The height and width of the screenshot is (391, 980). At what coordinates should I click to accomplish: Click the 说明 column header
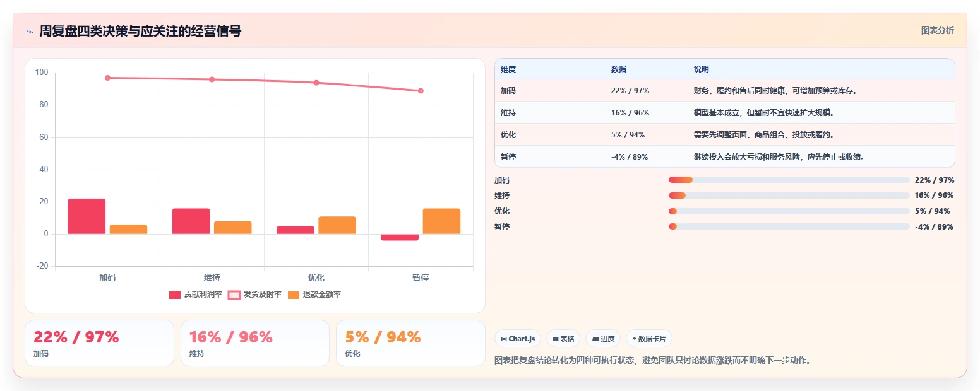click(701, 69)
